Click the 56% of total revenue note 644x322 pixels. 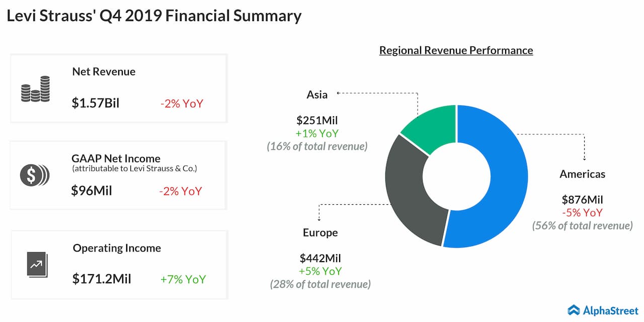point(582,225)
